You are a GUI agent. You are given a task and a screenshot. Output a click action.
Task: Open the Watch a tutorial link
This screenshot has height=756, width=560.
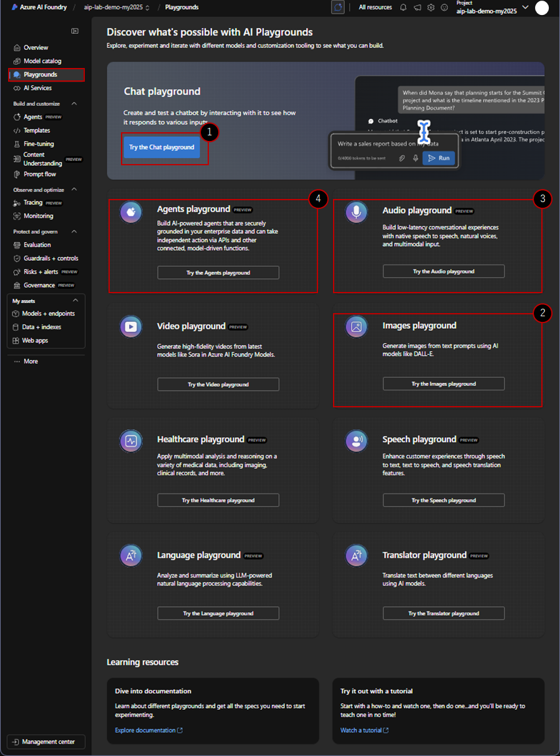click(364, 730)
